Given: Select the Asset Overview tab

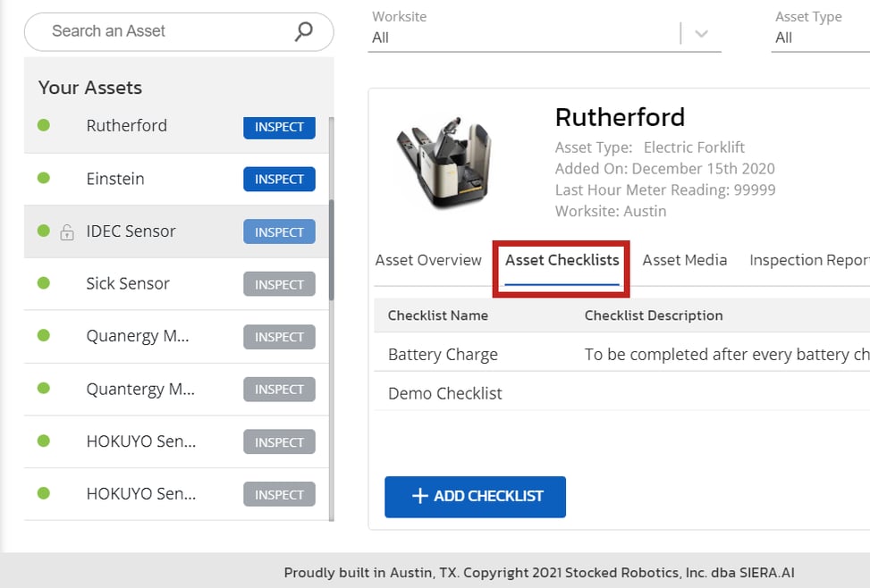Looking at the screenshot, I should [x=429, y=260].
